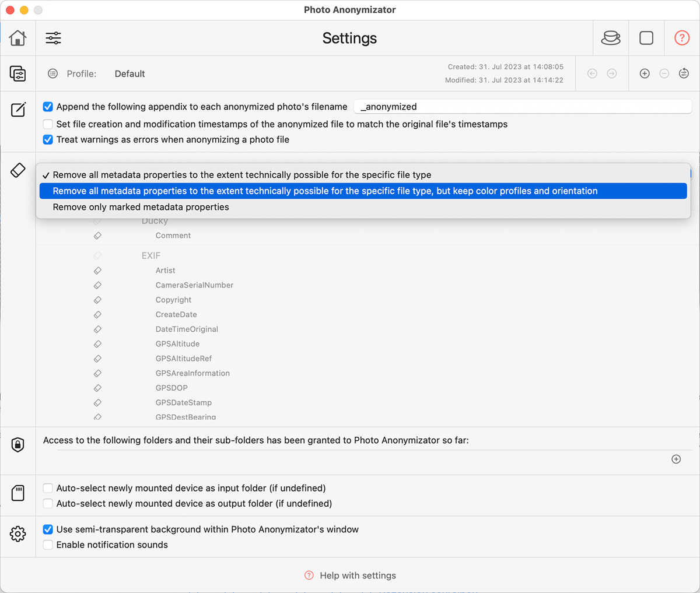Enable timestamps matching the original file
The width and height of the screenshot is (700, 593).
pos(47,123)
